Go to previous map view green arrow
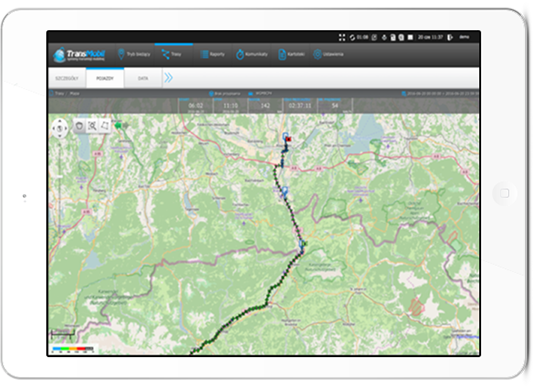This screenshot has height=386, width=539. 118,125
